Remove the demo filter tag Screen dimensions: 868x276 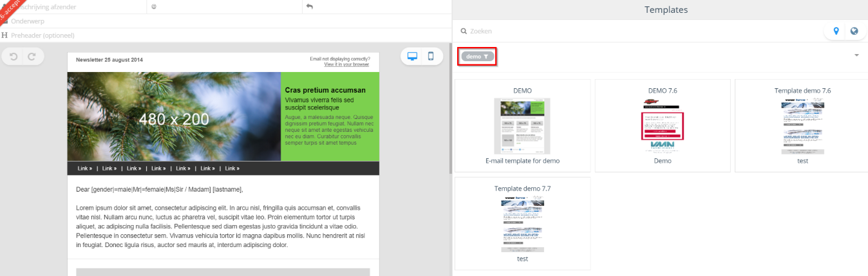477,57
